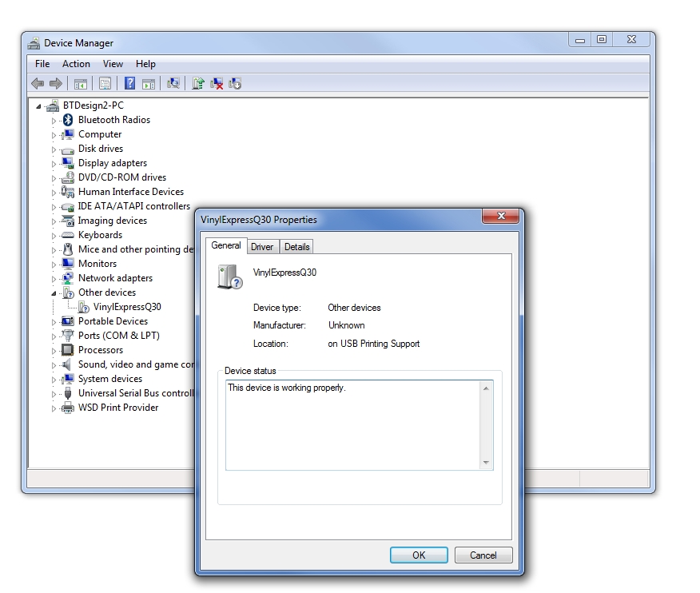Expand the System devices category

tap(54, 380)
